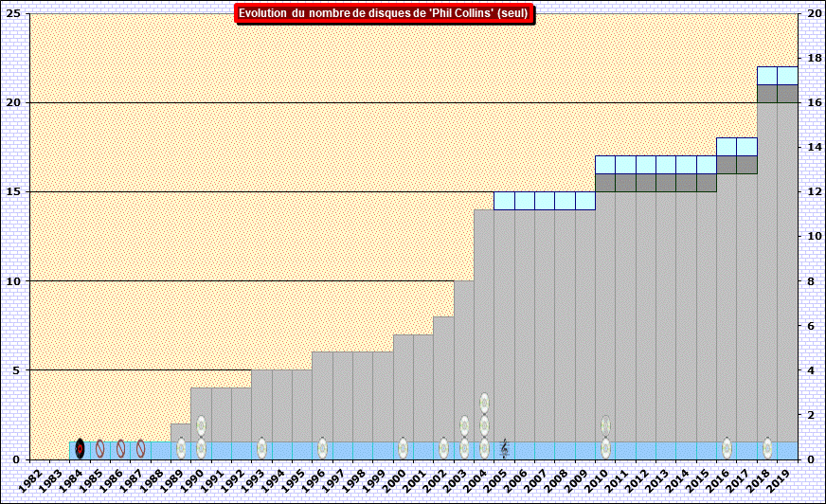The image size is (826, 504).
Task: Click the red 'Phil Collins' chart title
Action: [384, 13]
